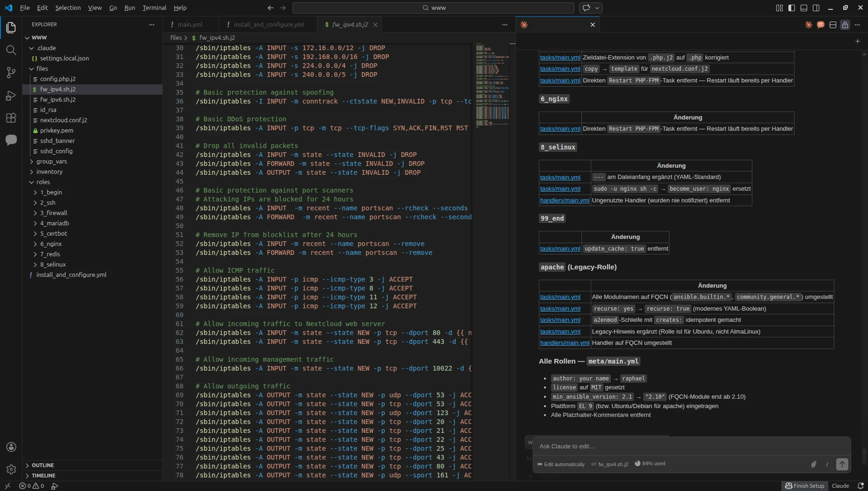Open the Extensions view
The height and width of the screenshot is (491, 868).
pyautogui.click(x=11, y=118)
